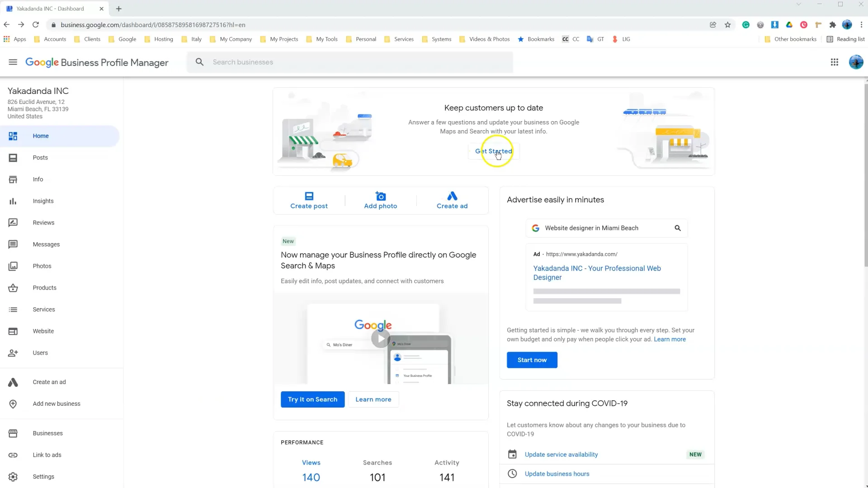Click the Get Started button

click(494, 151)
